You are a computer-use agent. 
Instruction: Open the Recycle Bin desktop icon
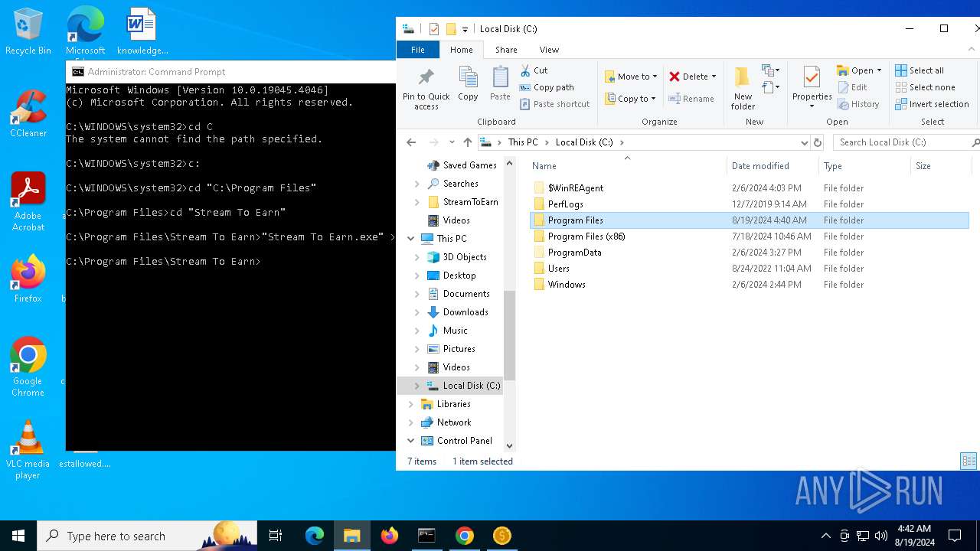click(28, 32)
